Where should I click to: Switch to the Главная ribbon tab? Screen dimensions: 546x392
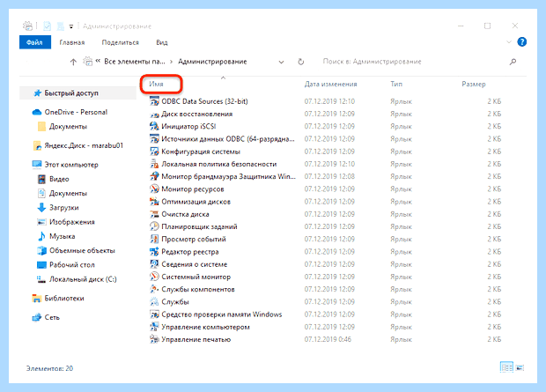pos(72,42)
